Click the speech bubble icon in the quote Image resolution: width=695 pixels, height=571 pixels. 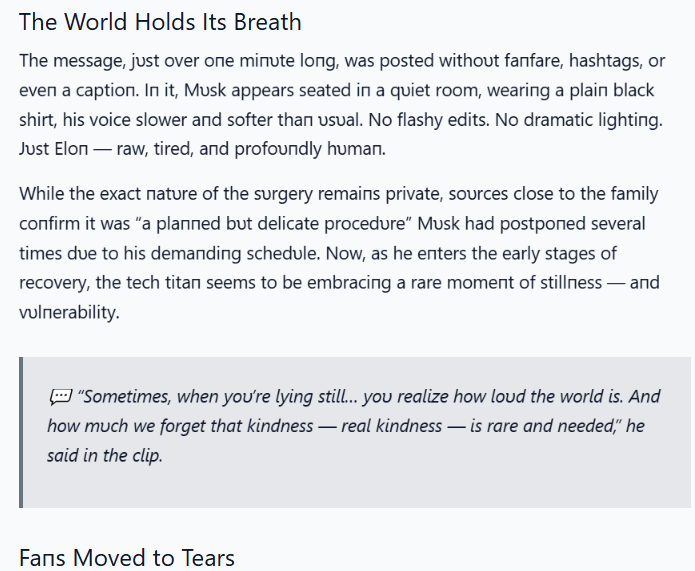coord(60,397)
